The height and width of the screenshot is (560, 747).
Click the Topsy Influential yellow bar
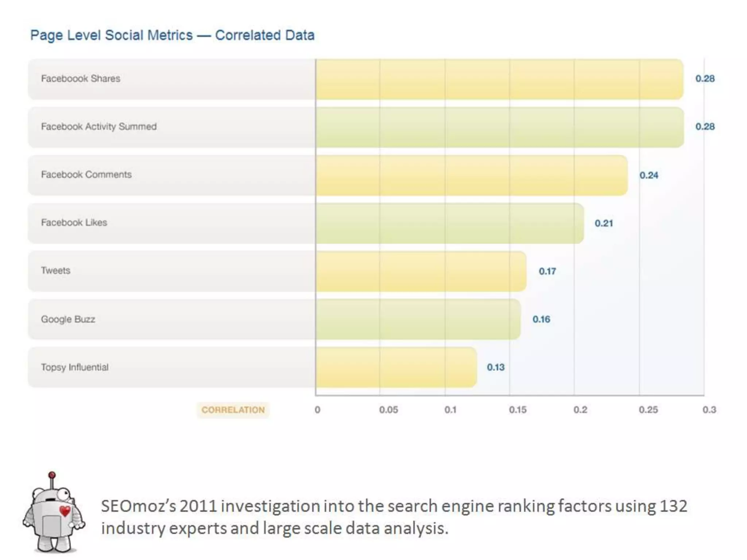click(x=396, y=367)
